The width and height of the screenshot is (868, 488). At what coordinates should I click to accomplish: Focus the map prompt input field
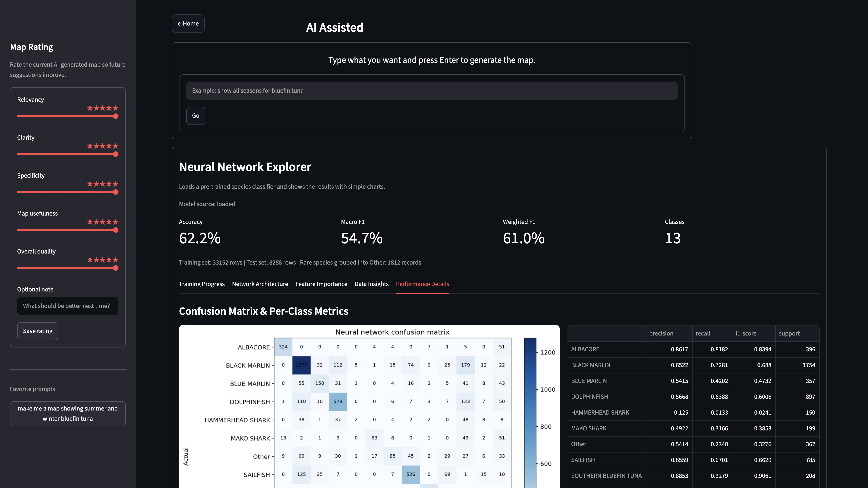pyautogui.click(x=432, y=91)
